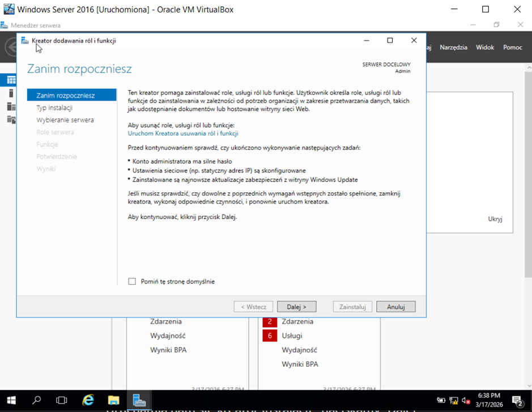Open the Windows Start menu
Image resolution: width=532 pixels, height=412 pixels.
pyautogui.click(x=11, y=400)
